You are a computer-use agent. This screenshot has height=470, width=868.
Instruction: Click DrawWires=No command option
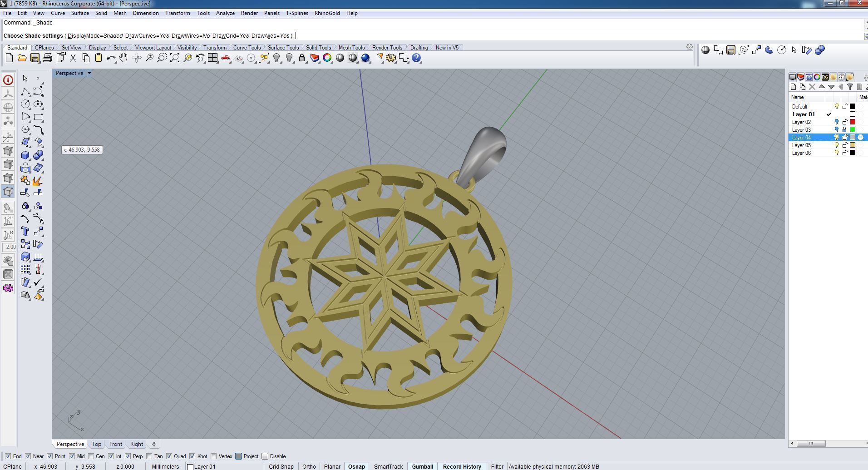[x=191, y=36]
